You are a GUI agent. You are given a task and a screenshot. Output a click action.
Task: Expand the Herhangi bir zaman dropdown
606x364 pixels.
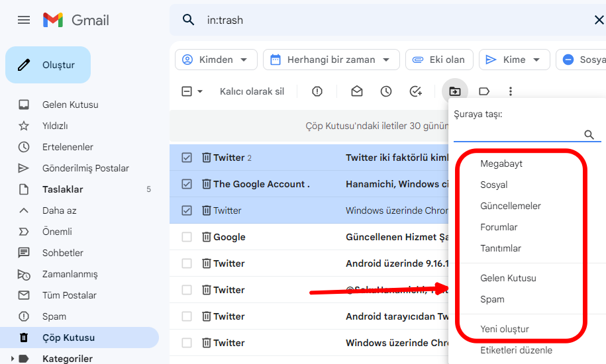[x=331, y=60]
